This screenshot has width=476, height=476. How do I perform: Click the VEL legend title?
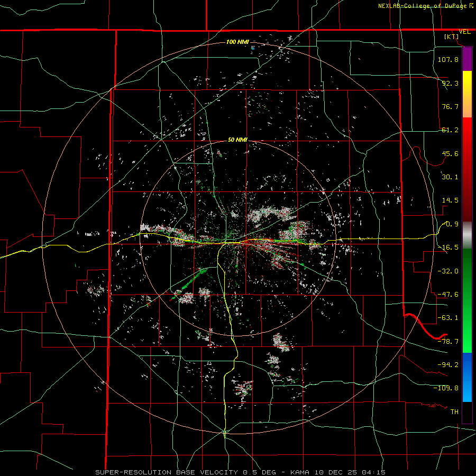click(465, 32)
